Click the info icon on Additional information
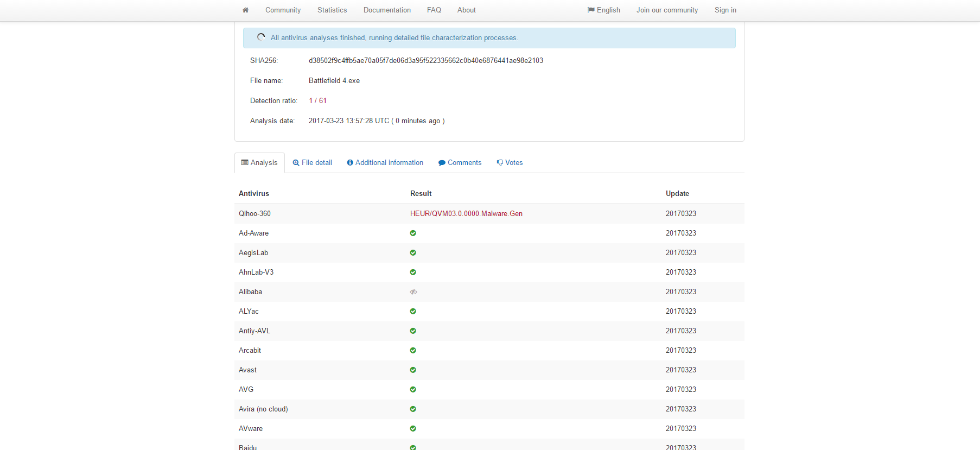 click(350, 163)
